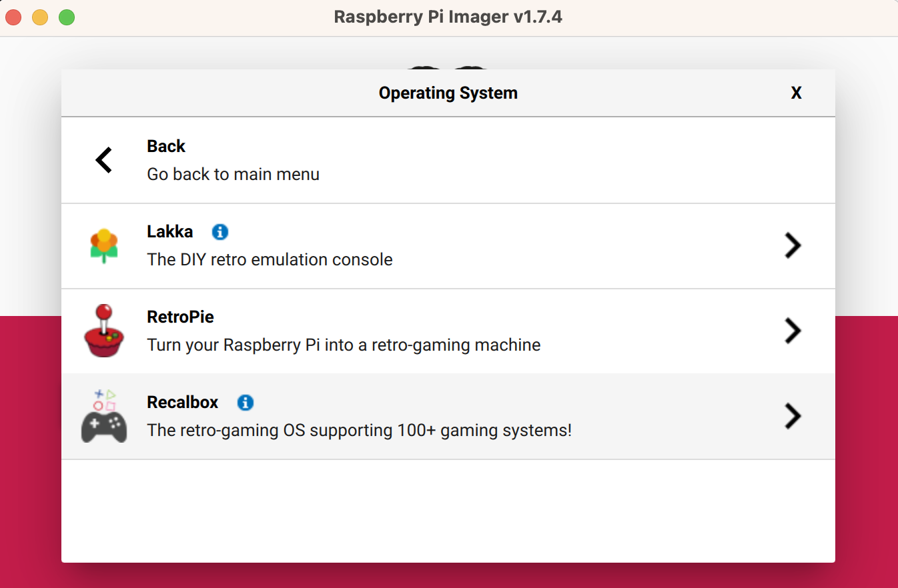Open the Recalbox info tooltip icon
This screenshot has height=588, width=898.
pos(245,403)
